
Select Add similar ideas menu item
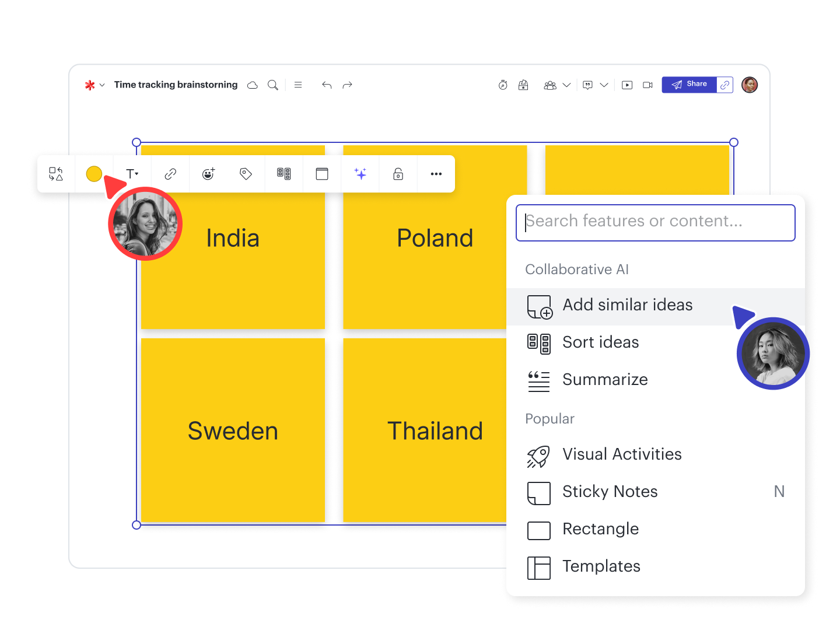click(627, 306)
